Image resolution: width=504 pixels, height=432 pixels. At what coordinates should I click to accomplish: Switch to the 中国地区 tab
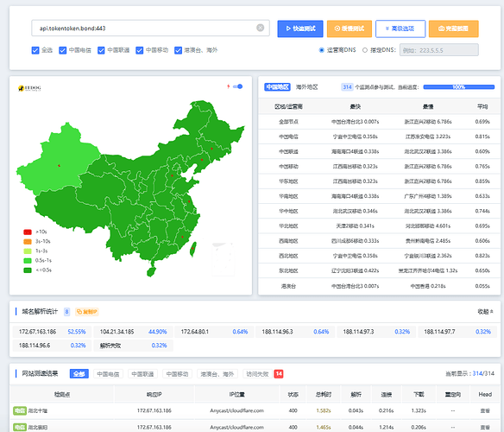(x=277, y=87)
